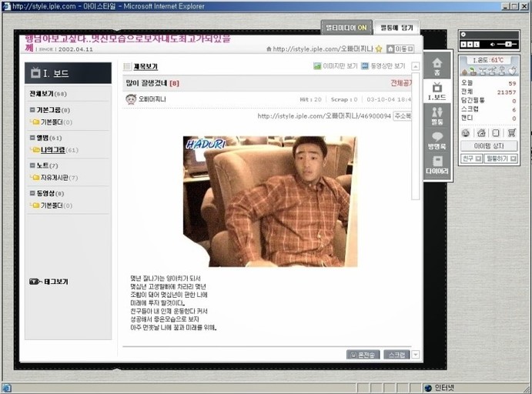Viewport: 532px width, 394px height.
Task: Open the 다이어리 diary icon
Action: pos(437,166)
